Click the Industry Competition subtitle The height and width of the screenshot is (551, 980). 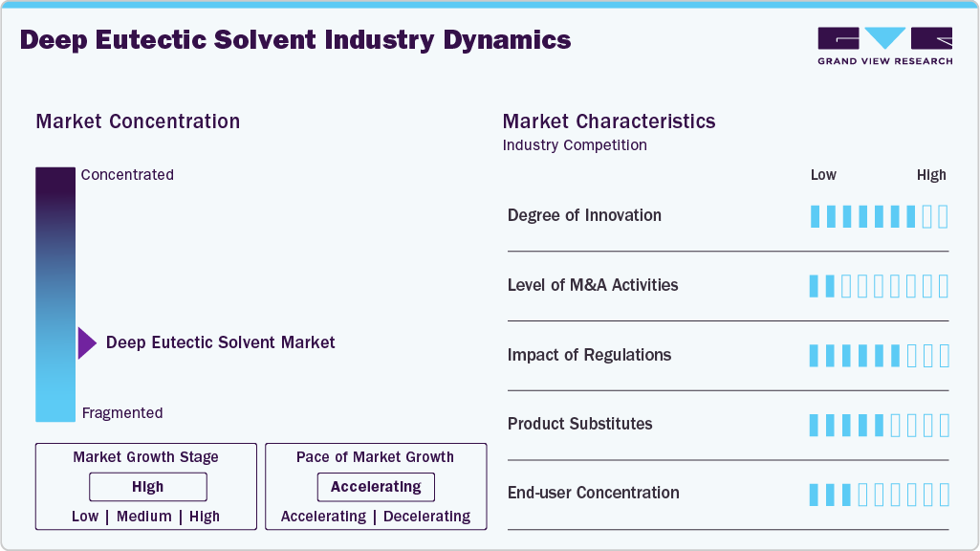[x=575, y=145]
